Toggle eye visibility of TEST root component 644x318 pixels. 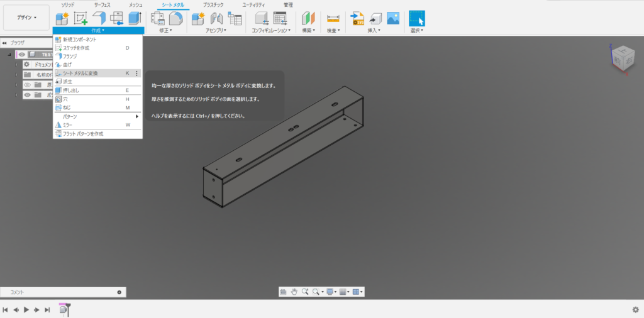[22, 54]
